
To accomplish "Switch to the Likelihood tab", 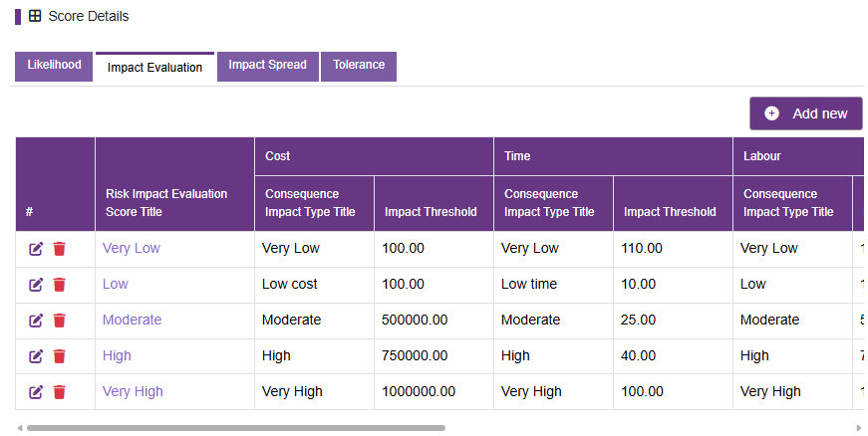I will (54, 67).
